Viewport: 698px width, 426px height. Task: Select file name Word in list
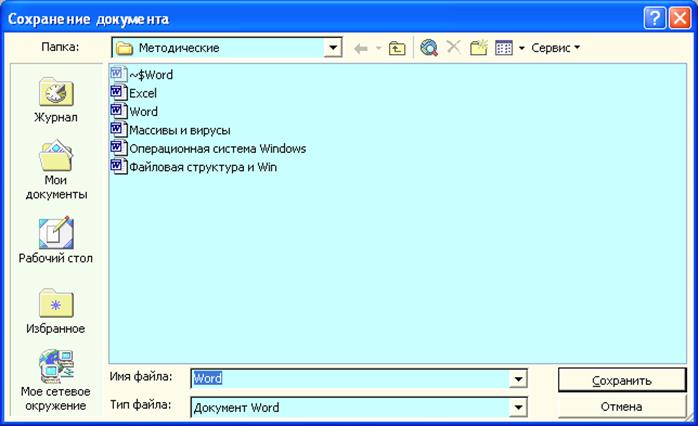(143, 112)
